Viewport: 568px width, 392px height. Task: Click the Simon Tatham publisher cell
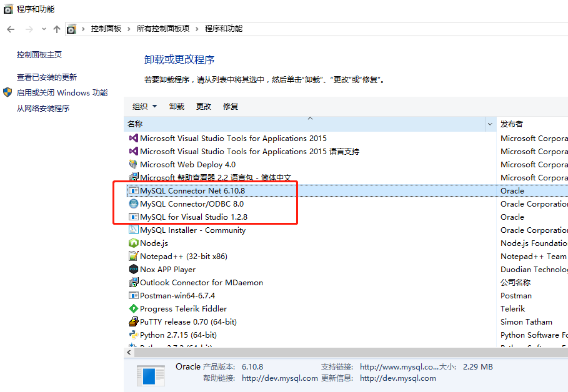[x=526, y=322]
